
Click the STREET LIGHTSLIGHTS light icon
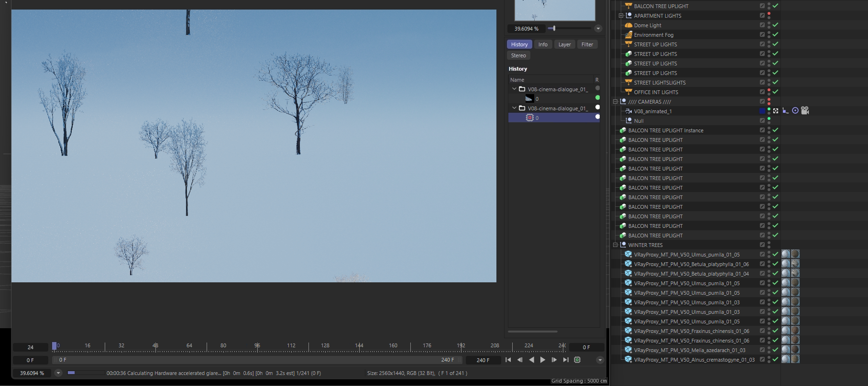point(628,83)
